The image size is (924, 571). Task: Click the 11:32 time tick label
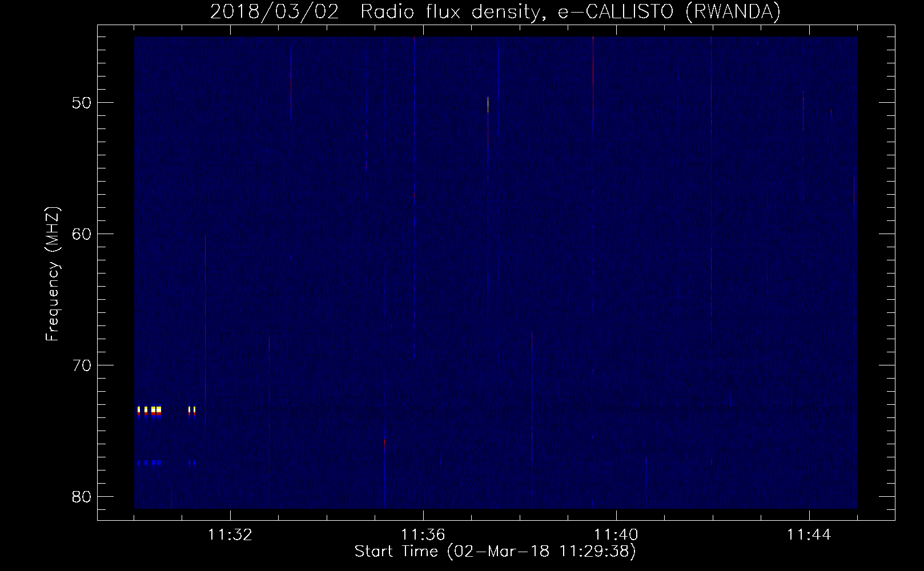(x=230, y=535)
